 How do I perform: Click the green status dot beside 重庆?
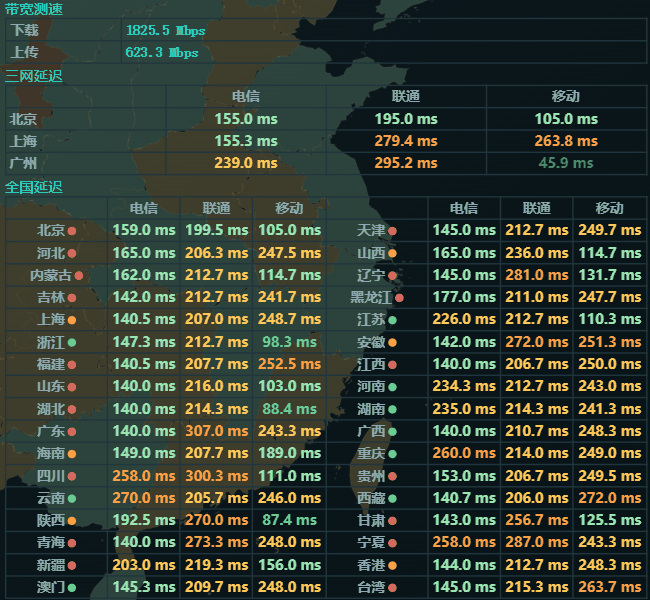tap(392, 454)
